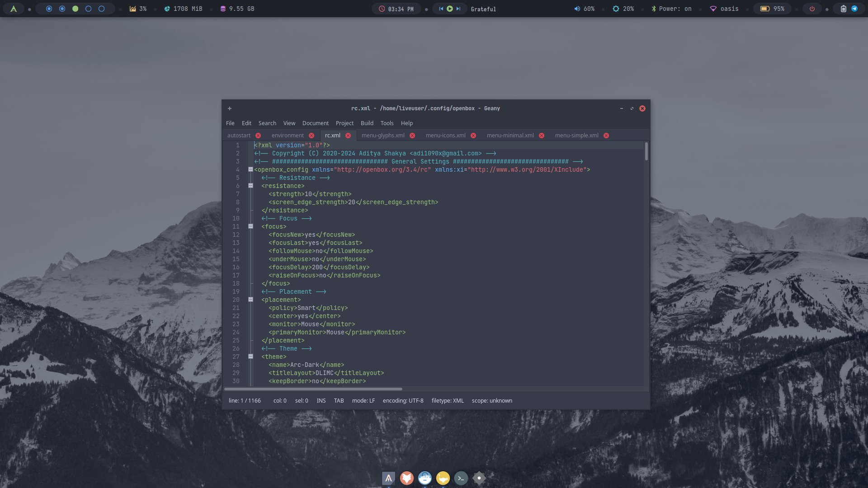The image size is (868, 488).
Task: Close the autostart tab
Action: tap(258, 136)
